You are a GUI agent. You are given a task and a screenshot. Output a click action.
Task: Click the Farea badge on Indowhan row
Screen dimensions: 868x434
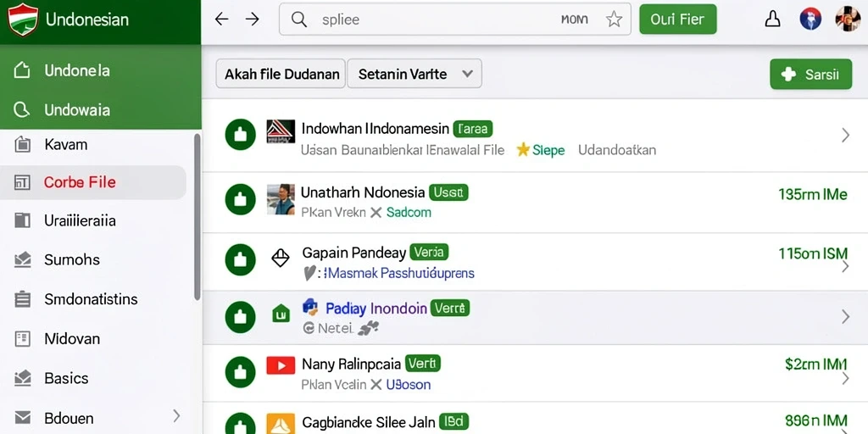[473, 129]
